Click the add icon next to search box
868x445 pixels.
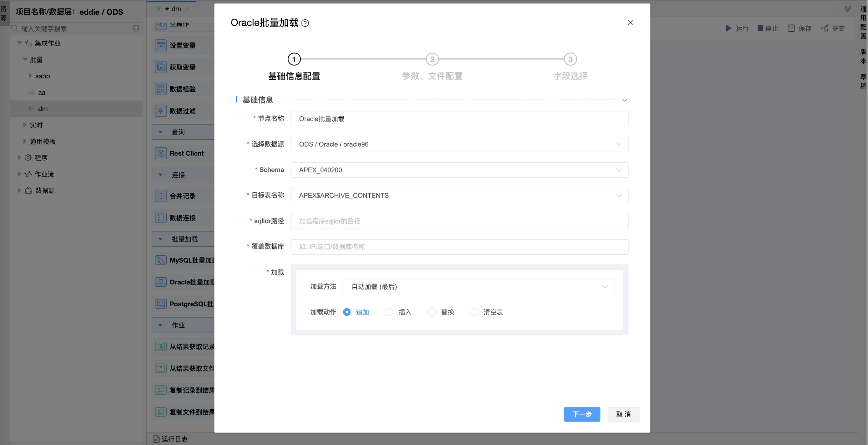click(136, 28)
